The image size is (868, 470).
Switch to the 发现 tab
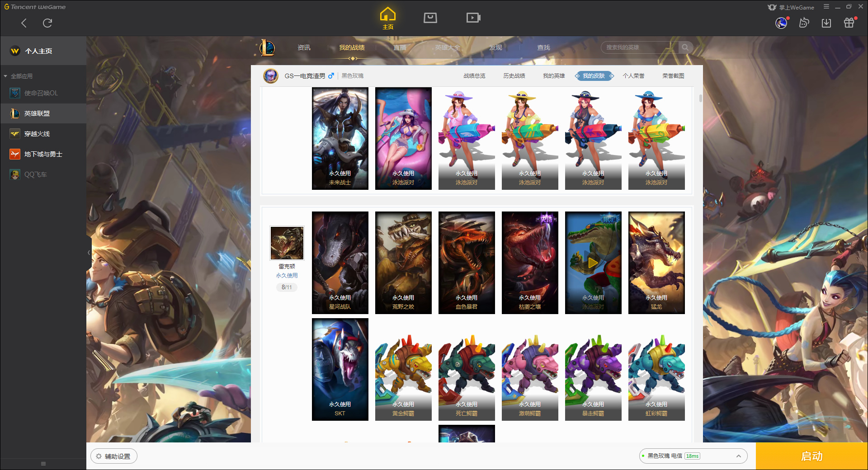495,47
